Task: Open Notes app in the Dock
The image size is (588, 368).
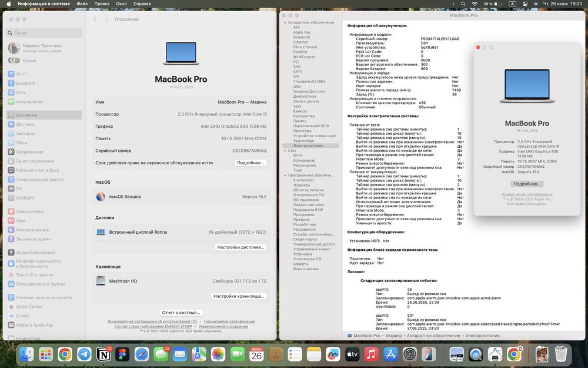Action: click(314, 354)
